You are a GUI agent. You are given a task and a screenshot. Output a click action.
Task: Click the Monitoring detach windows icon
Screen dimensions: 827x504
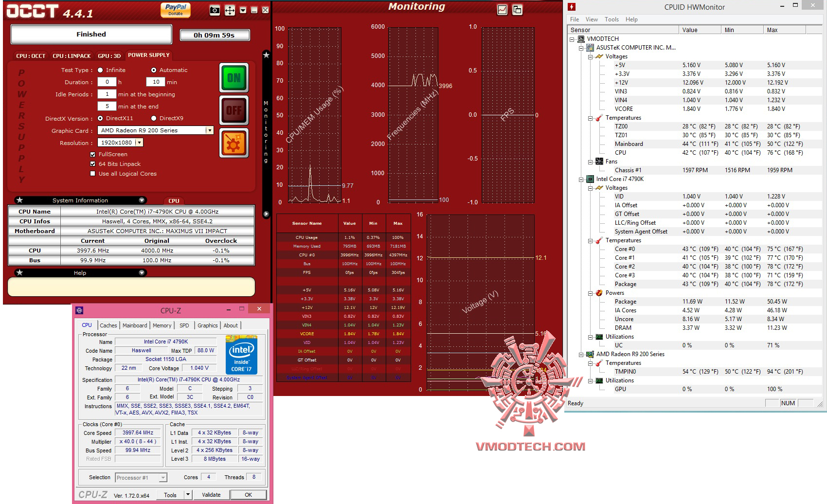(517, 9)
